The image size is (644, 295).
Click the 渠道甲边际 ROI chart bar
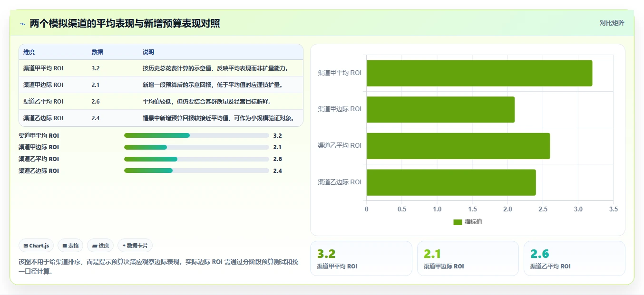click(x=440, y=109)
